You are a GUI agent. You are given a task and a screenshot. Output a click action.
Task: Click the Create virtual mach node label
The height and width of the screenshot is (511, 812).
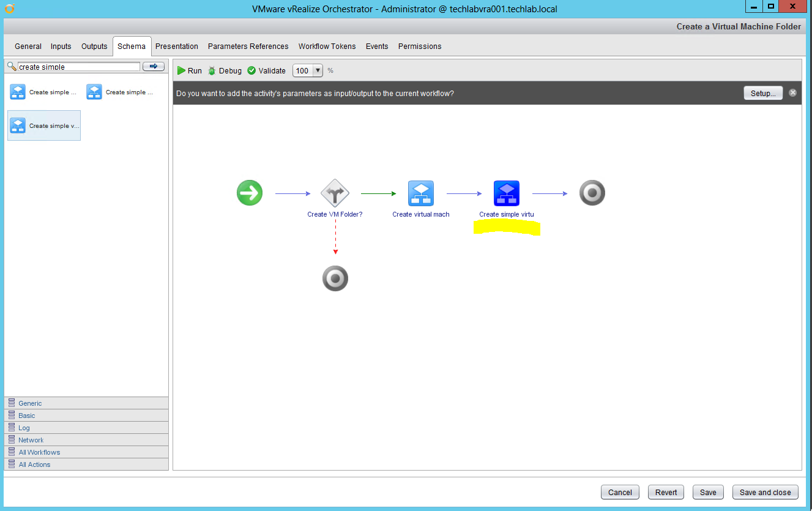421,214
